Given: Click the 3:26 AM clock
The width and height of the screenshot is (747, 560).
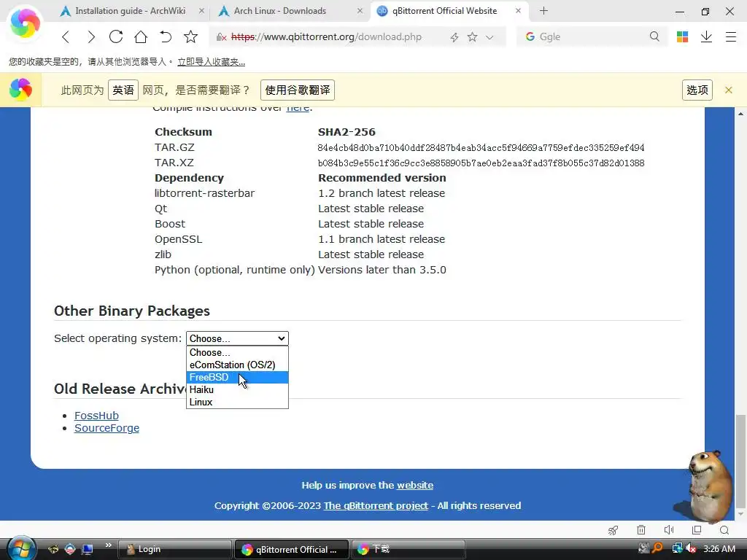Looking at the screenshot, I should (719, 549).
